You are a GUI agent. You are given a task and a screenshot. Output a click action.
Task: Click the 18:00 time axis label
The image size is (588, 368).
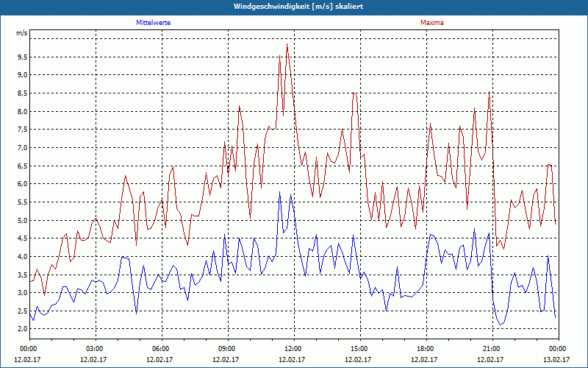tap(426, 349)
